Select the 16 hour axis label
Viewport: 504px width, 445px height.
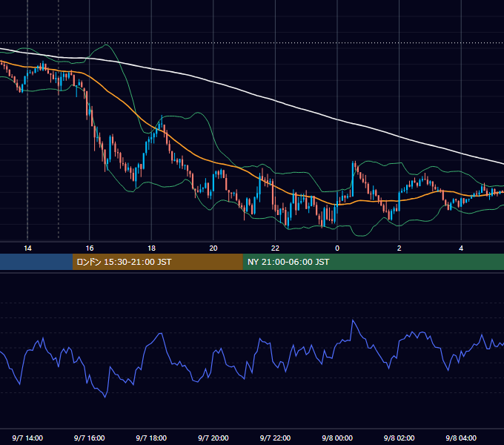click(90, 248)
